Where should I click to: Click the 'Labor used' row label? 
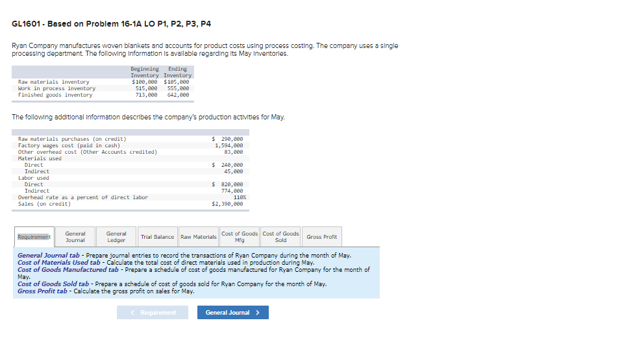(x=34, y=178)
